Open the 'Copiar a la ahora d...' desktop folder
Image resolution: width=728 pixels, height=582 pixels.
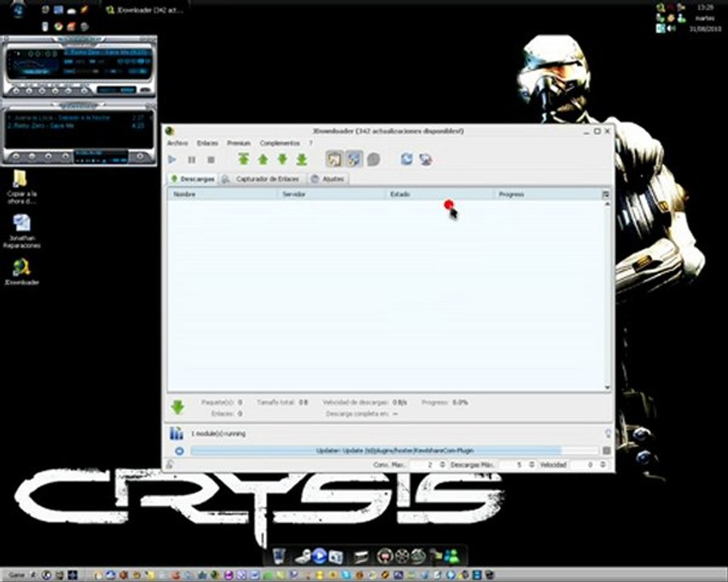click(21, 187)
